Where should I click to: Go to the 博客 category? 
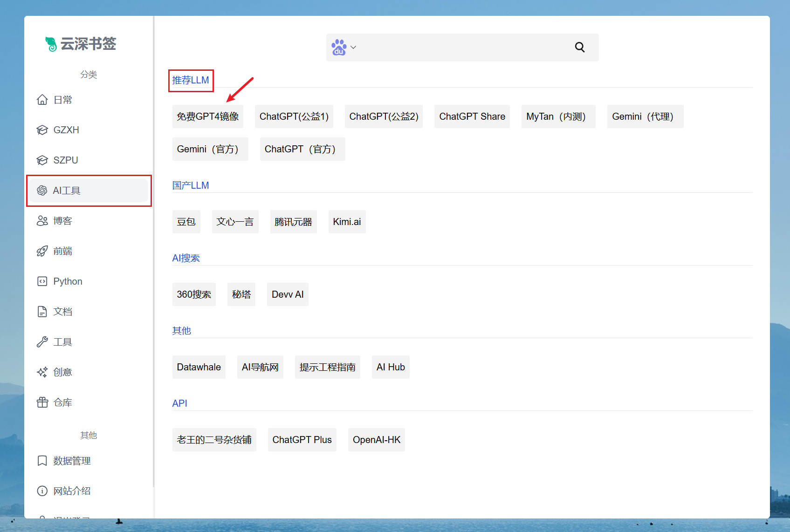click(88, 221)
